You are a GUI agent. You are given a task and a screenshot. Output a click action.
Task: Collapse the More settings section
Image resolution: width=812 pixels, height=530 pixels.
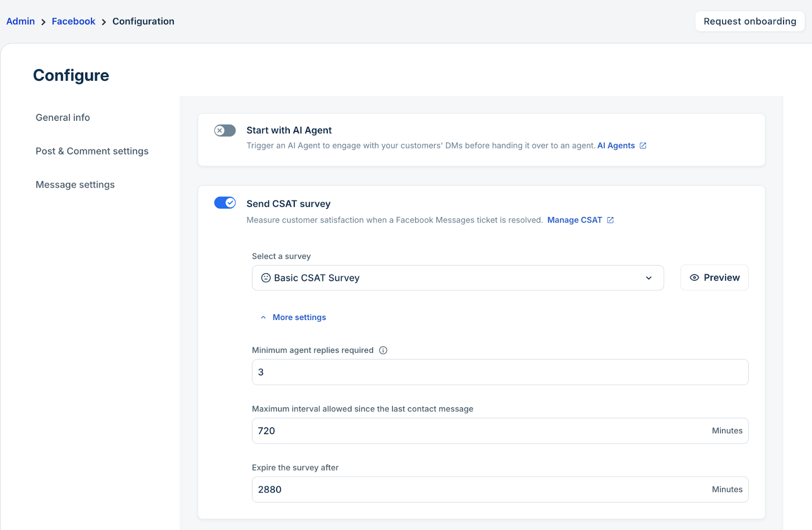[x=293, y=317]
